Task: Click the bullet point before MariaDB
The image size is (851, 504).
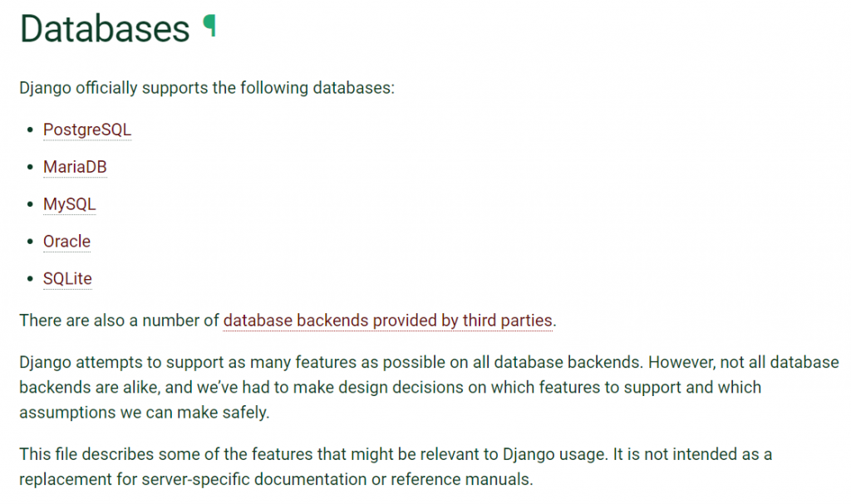Action: (31, 167)
